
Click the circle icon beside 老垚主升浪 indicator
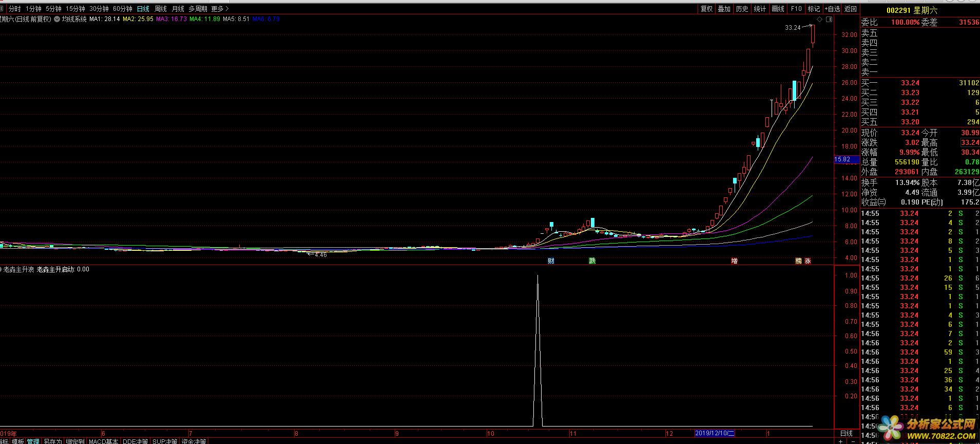2,269
